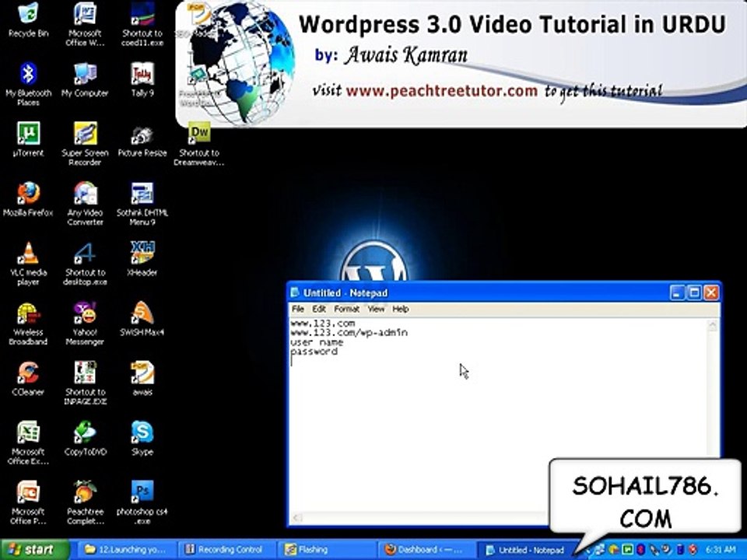Launch µTorrent from the desktop
The image size is (747, 560).
(x=28, y=138)
